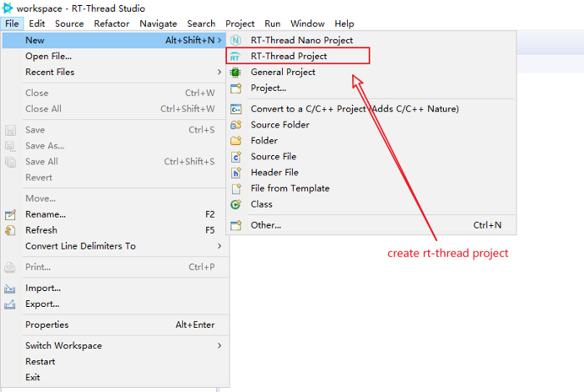
Task: Select Source Folder entry
Action: pyautogui.click(x=371, y=125)
